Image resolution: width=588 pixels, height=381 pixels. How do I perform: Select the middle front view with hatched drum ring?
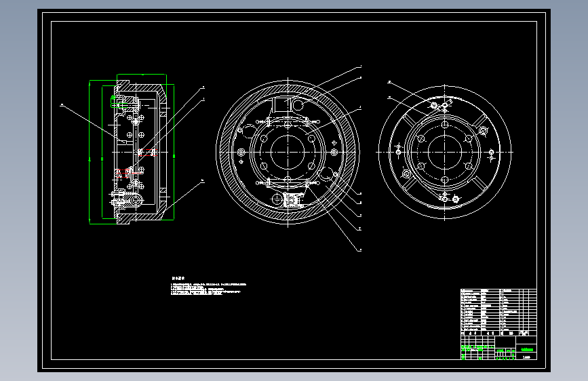288,152
